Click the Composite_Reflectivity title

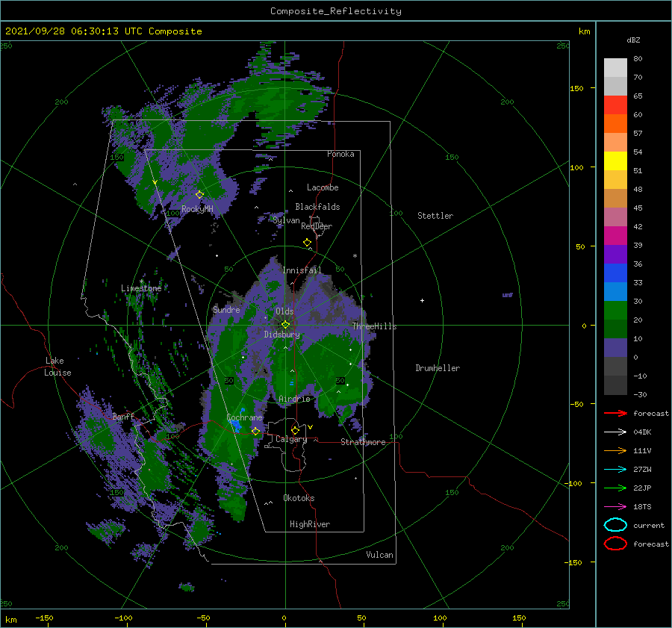click(x=336, y=11)
